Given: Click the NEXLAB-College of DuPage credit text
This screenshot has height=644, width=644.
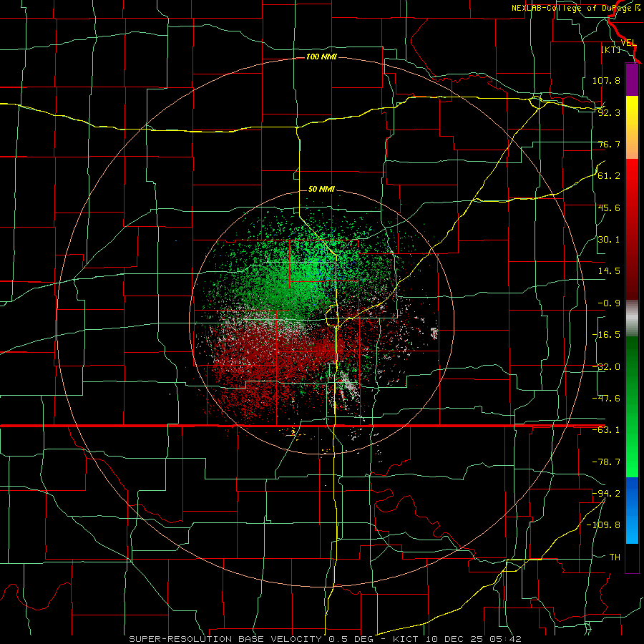Looking at the screenshot, I should pyautogui.click(x=576, y=8).
